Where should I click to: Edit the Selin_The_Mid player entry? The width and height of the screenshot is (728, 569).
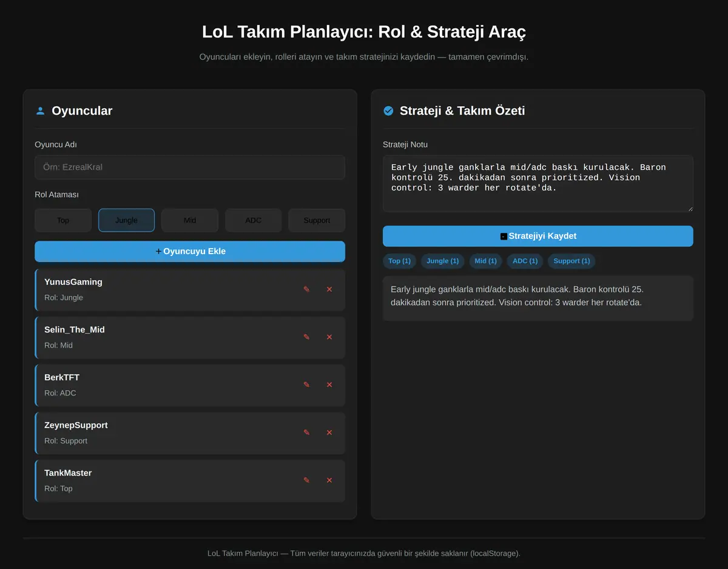pos(306,337)
